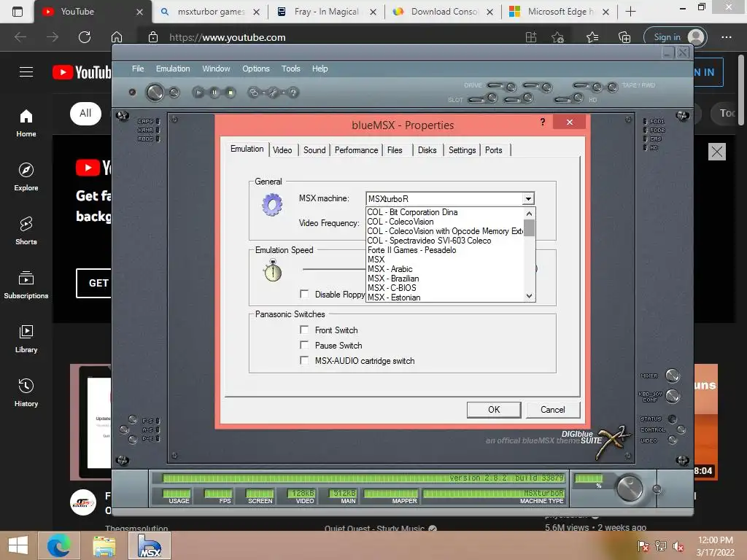The image size is (747, 560).
Task: Open YouTube History in sidebar
Action: point(26,392)
